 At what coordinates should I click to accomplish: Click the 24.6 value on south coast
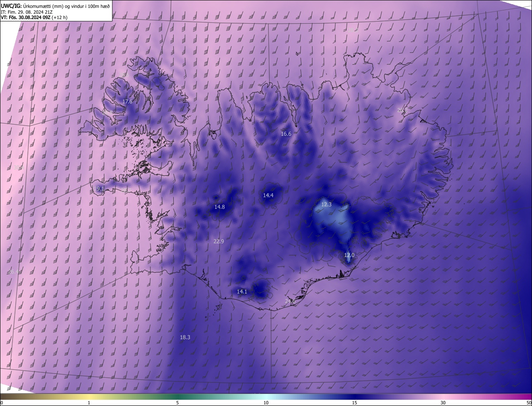(x=290, y=301)
